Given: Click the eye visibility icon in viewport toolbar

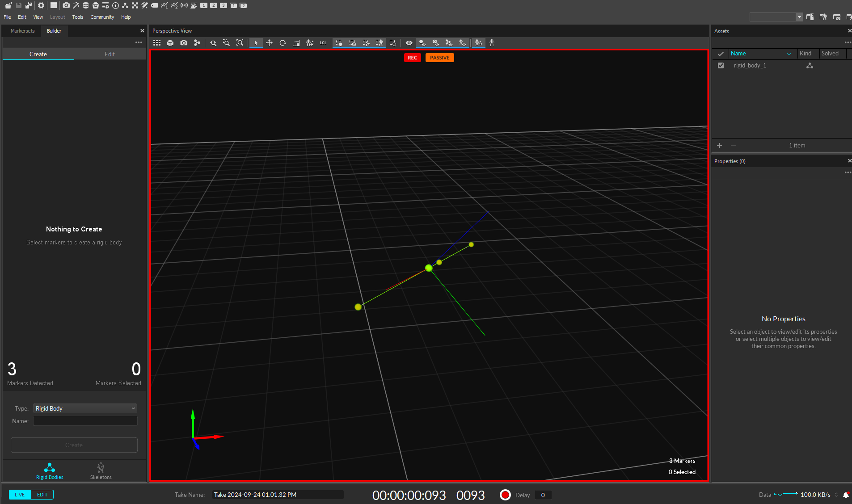Looking at the screenshot, I should 409,43.
